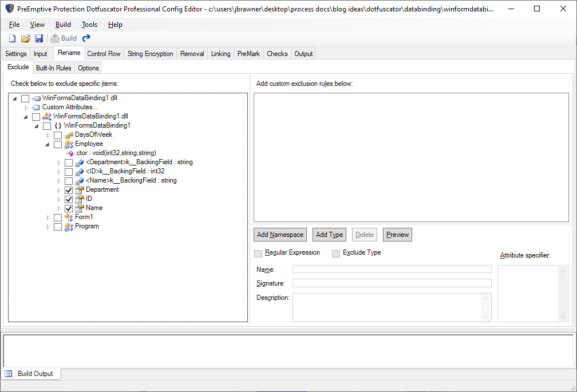Switch to the PreMark tab

tap(249, 54)
